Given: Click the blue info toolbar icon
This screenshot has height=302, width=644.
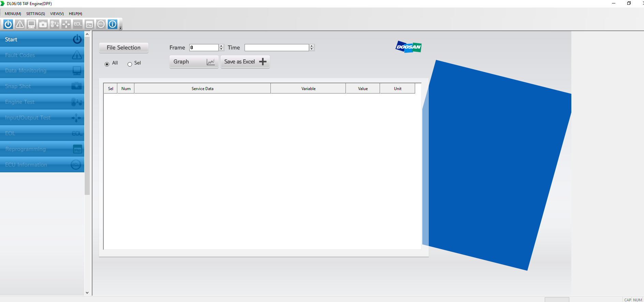Looking at the screenshot, I should tap(113, 24).
